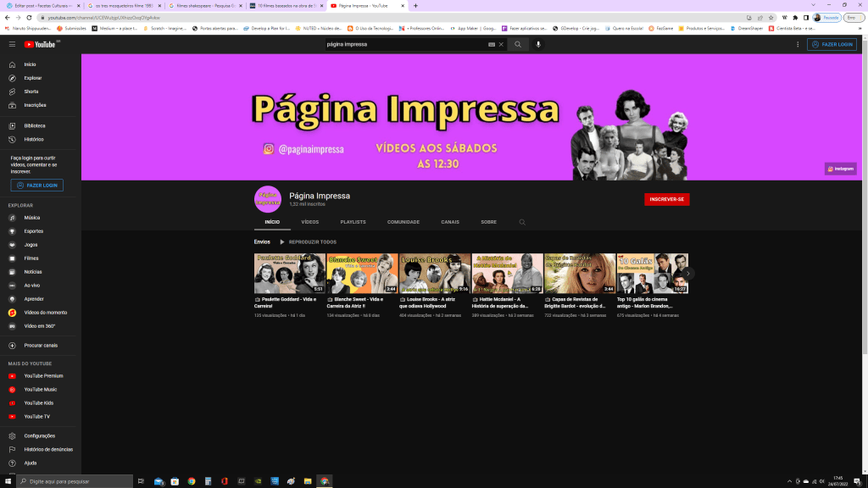The height and width of the screenshot is (488, 868).
Task: Search within channel using magnifier icon
Action: click(522, 222)
